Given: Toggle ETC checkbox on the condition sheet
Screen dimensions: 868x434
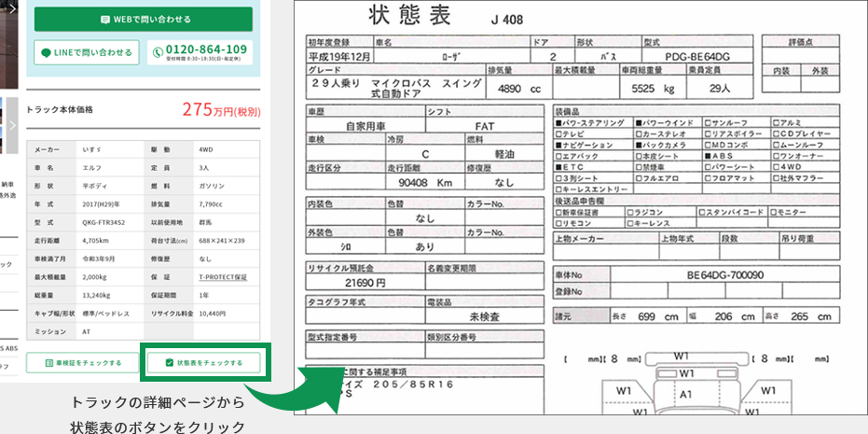Looking at the screenshot, I should (x=558, y=167).
